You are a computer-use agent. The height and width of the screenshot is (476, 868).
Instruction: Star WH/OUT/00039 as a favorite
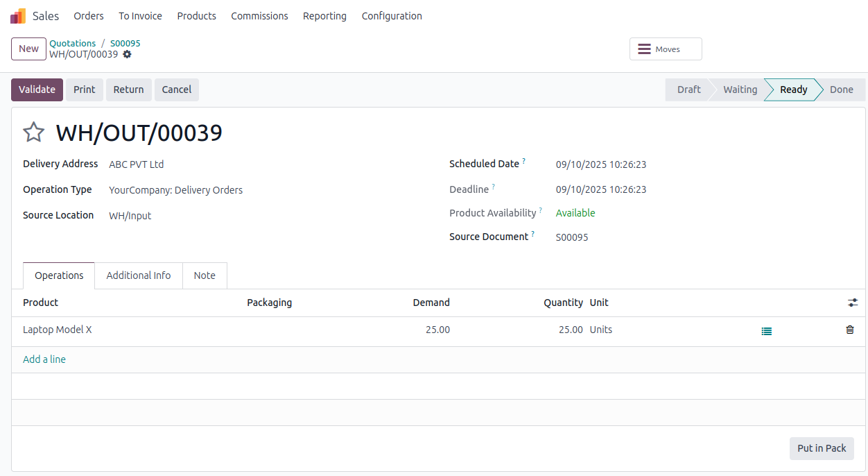click(x=33, y=132)
